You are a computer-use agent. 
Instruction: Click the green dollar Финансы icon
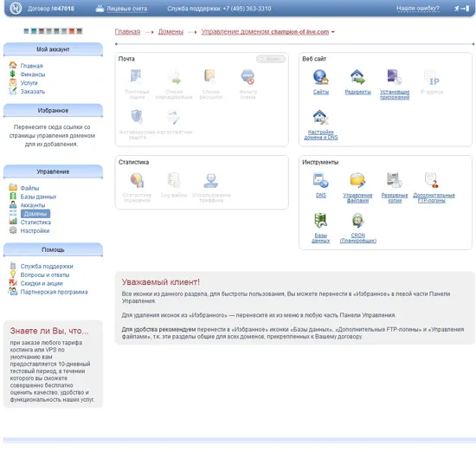[12, 74]
